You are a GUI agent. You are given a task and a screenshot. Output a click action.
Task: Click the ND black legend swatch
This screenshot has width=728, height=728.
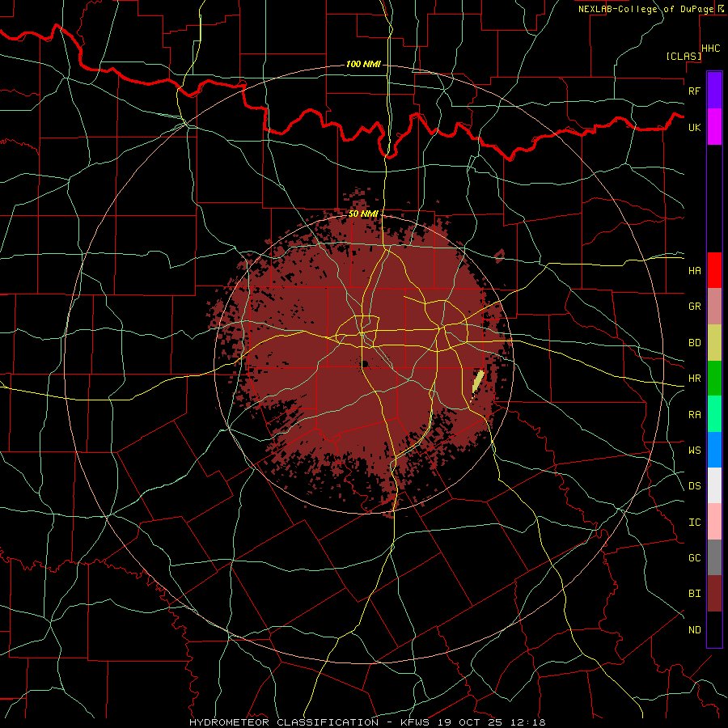click(x=714, y=629)
